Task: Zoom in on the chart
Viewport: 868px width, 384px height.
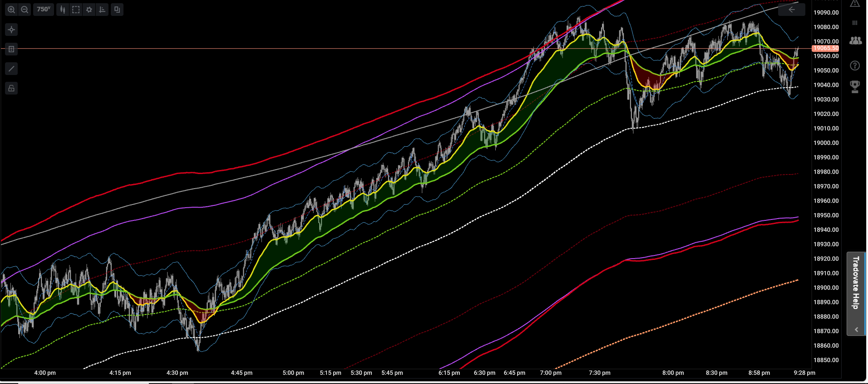Action: (11, 10)
